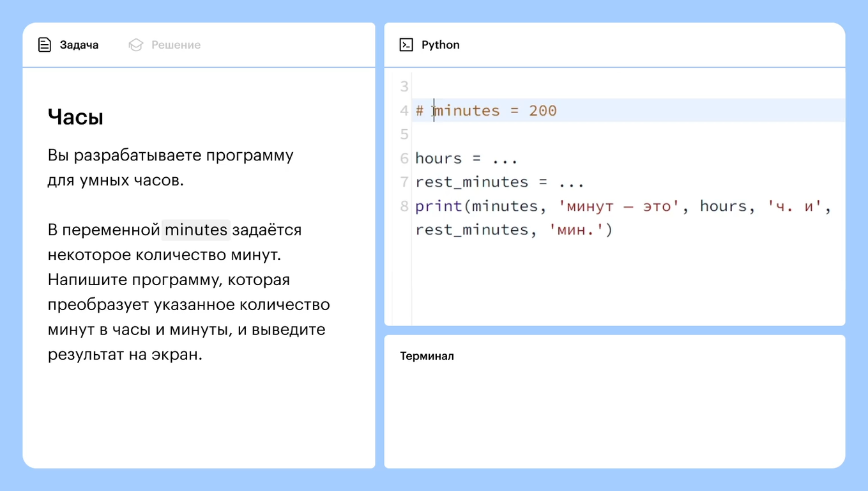The width and height of the screenshot is (868, 491).
Task: Click line number 4 in the editor
Action: coord(404,110)
